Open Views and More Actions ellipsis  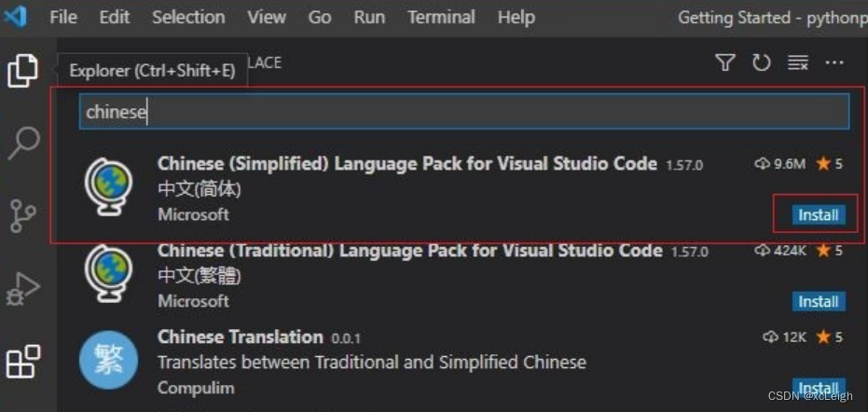click(x=834, y=62)
